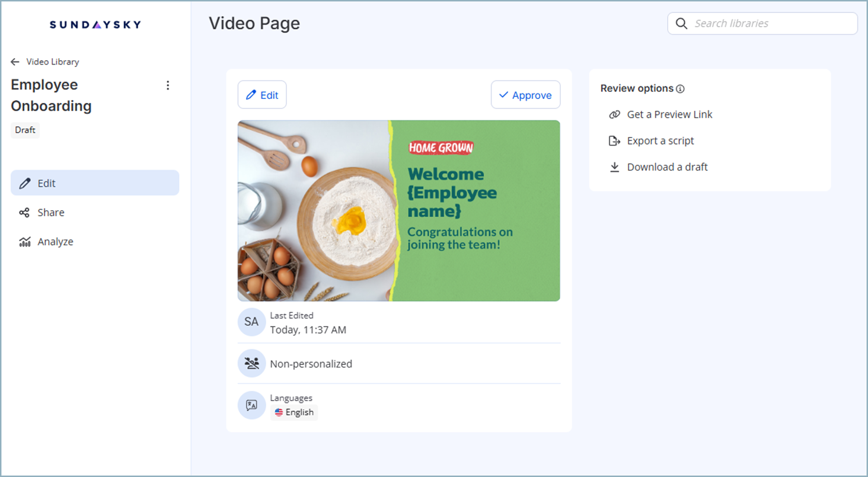The width and height of the screenshot is (868, 477).
Task: Click the Non-personalized audience icon
Action: (x=251, y=363)
